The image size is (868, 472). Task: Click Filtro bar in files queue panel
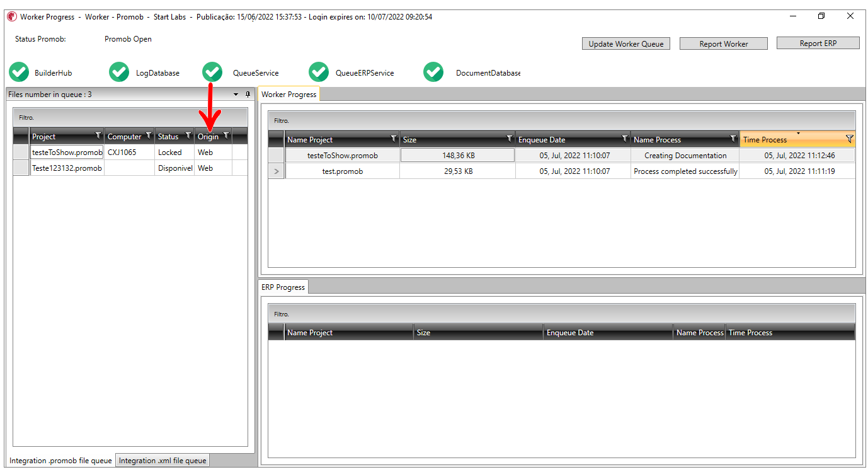pyautogui.click(x=130, y=117)
